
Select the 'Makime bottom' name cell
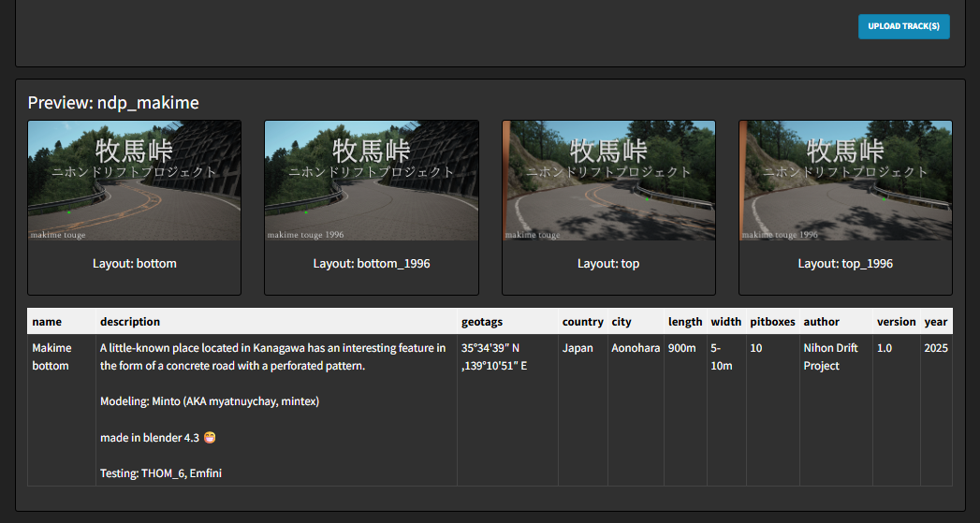pos(51,356)
